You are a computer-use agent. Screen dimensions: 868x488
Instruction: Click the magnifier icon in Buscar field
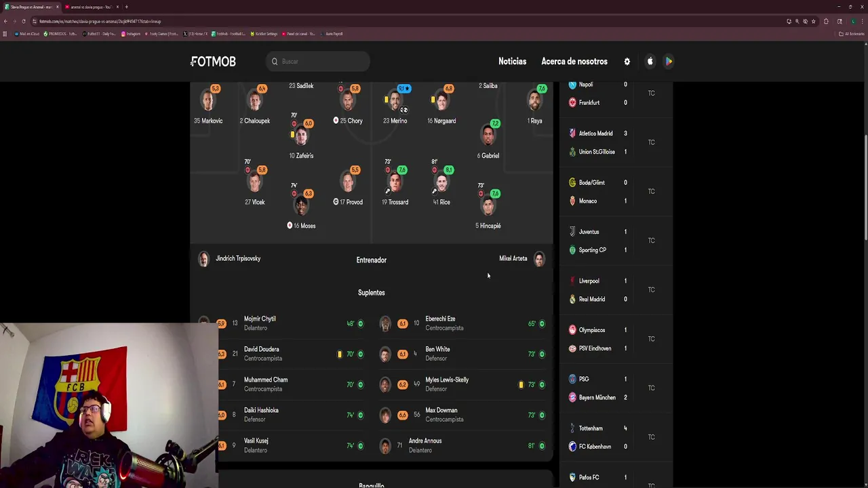[275, 62]
